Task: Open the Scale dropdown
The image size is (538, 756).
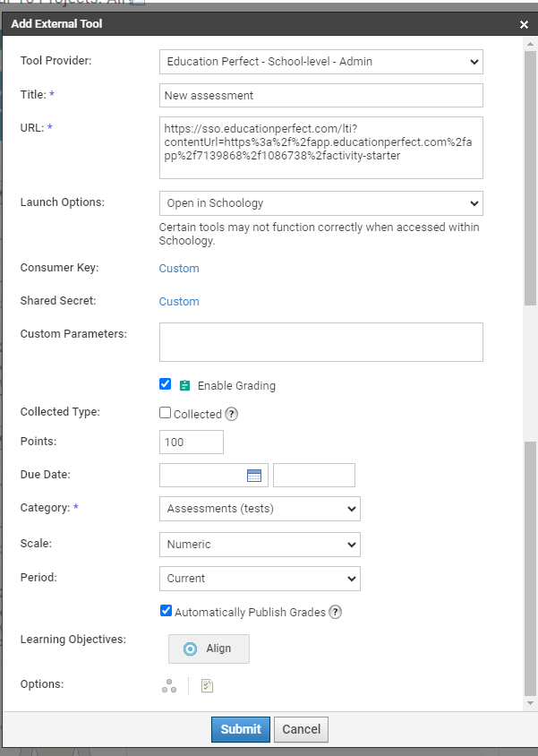Action: (260, 545)
